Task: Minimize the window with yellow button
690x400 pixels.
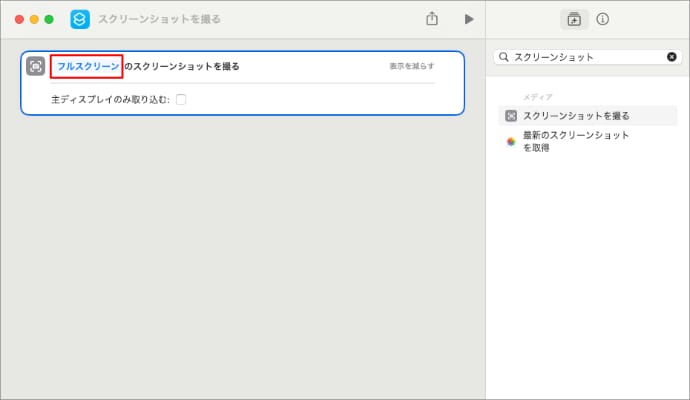Action: pos(34,19)
